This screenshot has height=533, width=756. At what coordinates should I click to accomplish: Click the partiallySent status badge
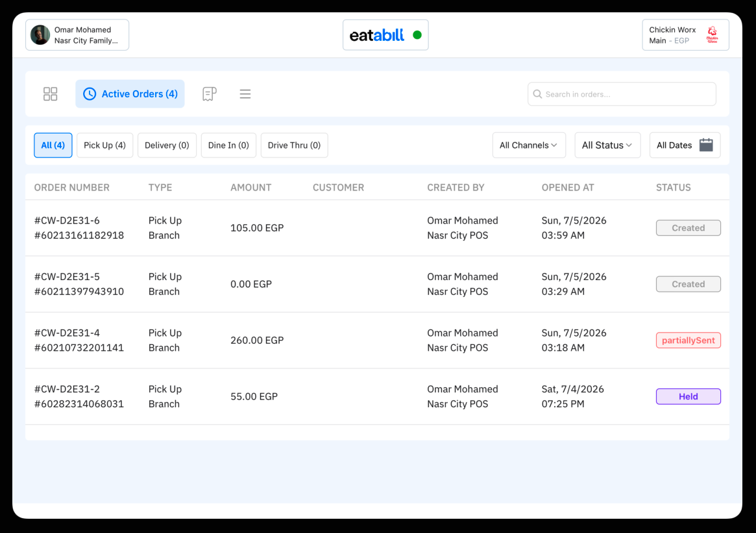coord(688,340)
